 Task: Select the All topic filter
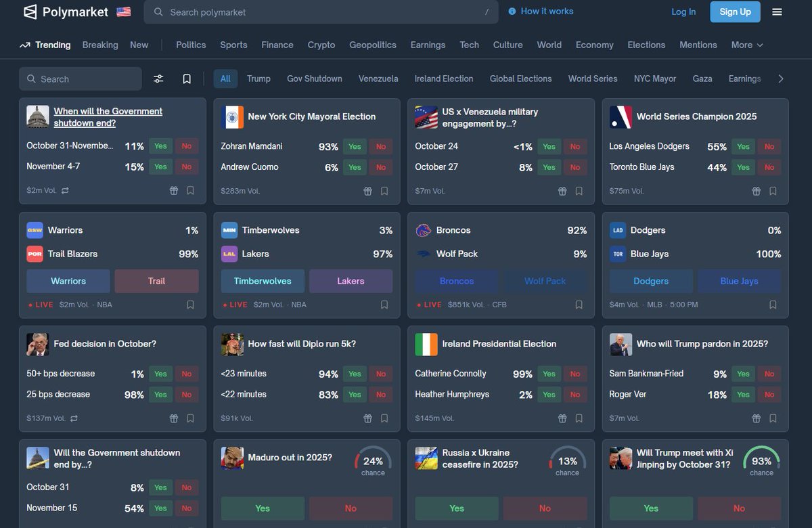pos(225,79)
